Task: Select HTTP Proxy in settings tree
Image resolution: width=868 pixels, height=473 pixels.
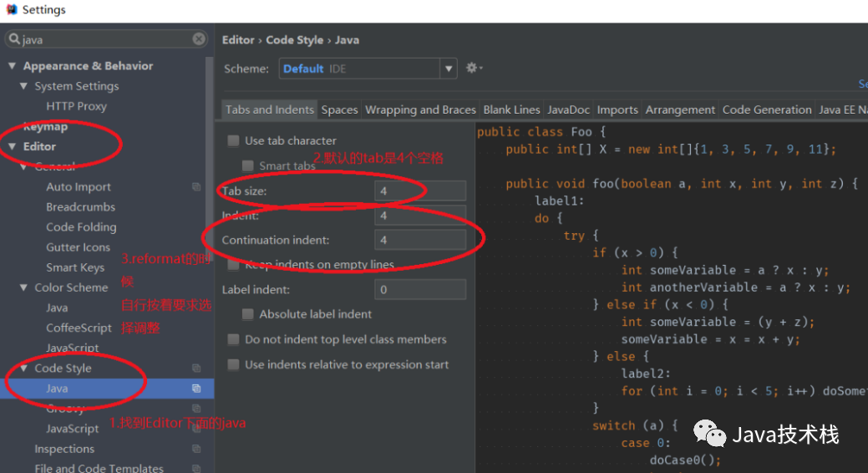Action: [x=76, y=106]
